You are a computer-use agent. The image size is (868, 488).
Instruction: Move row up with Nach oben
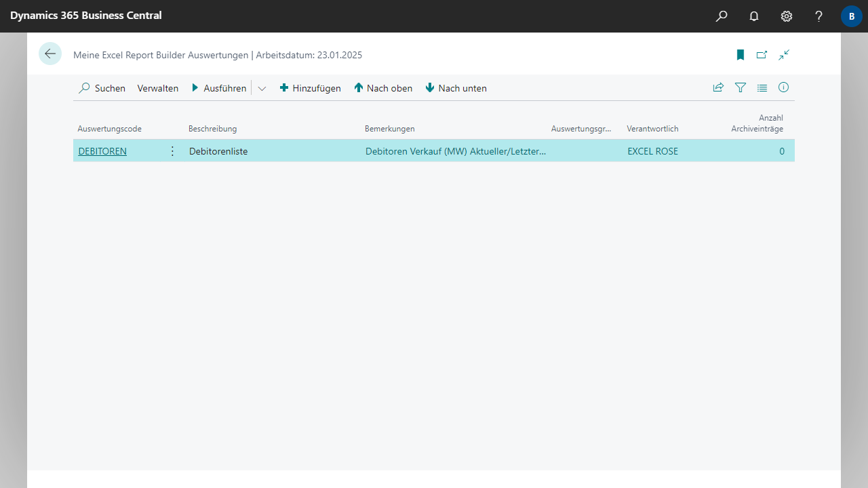pos(383,88)
